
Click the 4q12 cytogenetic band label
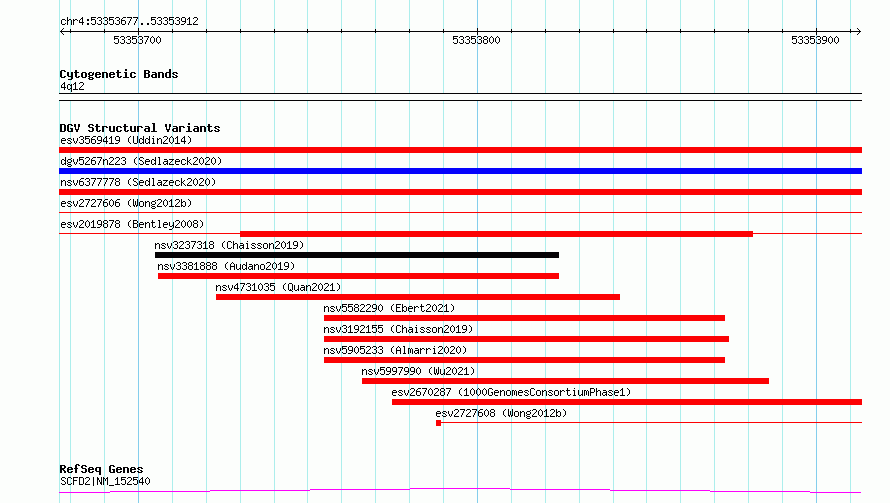[72, 86]
